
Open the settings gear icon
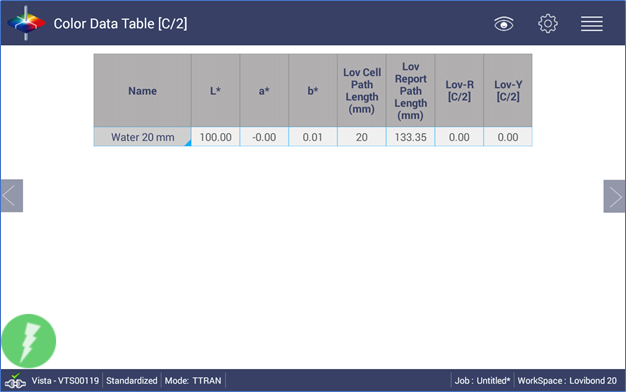pyautogui.click(x=548, y=24)
